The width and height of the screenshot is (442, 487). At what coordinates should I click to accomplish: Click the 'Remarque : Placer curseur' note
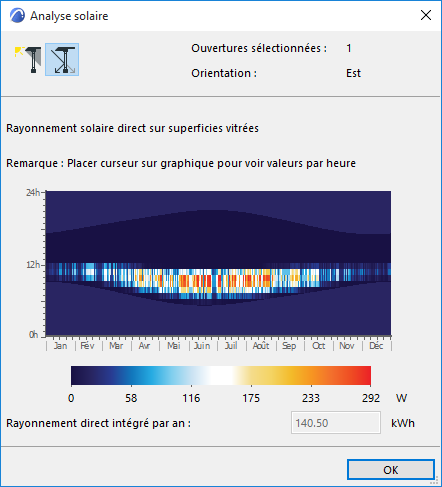tap(181, 163)
